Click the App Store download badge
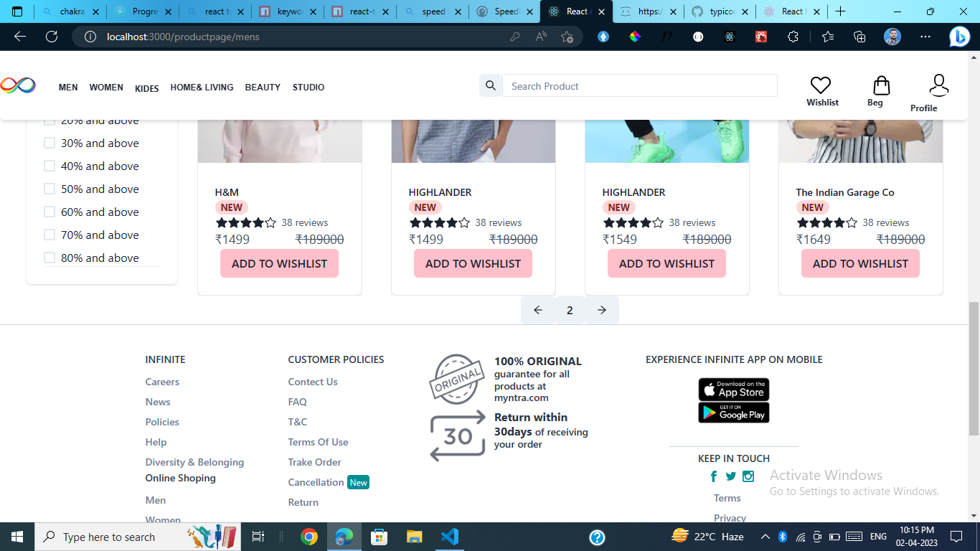The height and width of the screenshot is (551, 980). (734, 390)
